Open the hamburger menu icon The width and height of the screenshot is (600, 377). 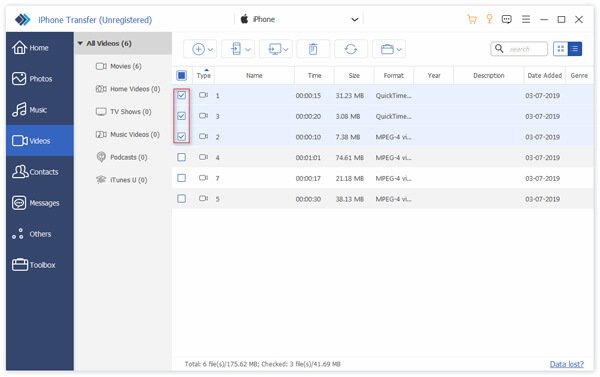(x=526, y=19)
